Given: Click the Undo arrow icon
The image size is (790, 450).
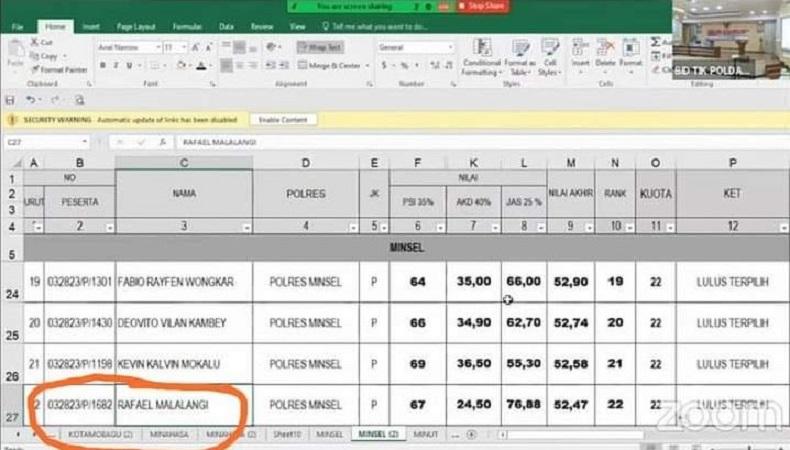Looking at the screenshot, I should (x=30, y=100).
